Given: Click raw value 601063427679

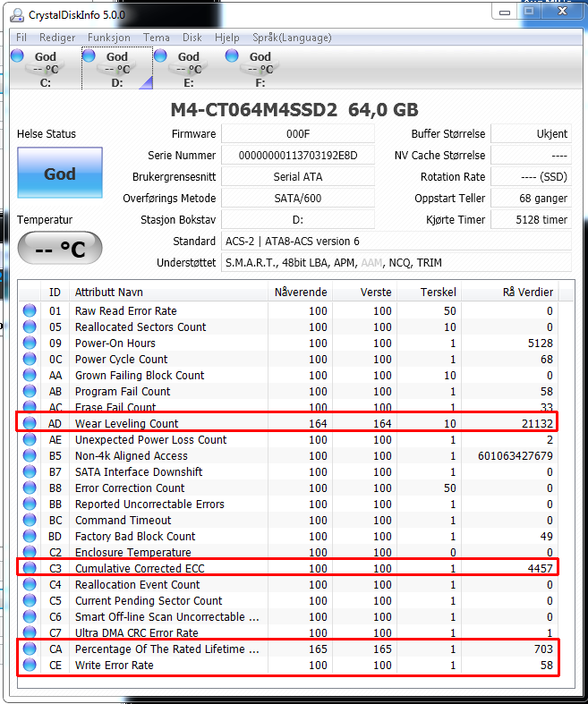Looking at the screenshot, I should point(516,455).
